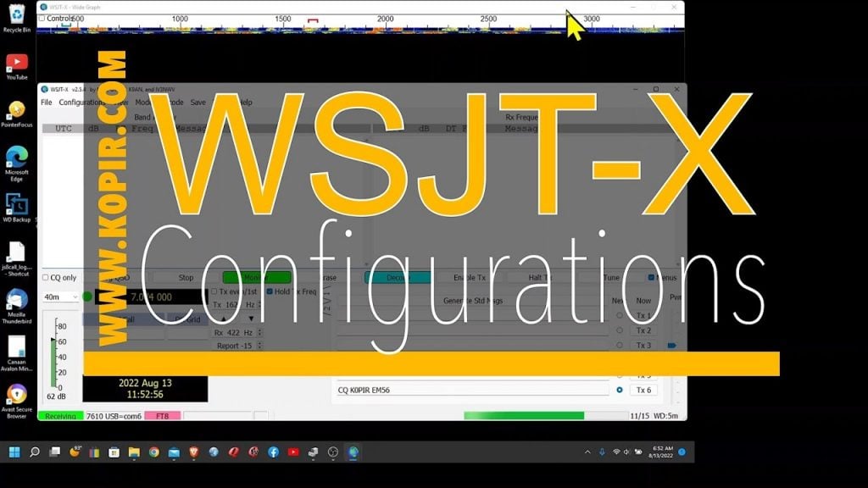868x488 pixels.
Task: Click the Enable Tx button
Action: [x=470, y=278]
